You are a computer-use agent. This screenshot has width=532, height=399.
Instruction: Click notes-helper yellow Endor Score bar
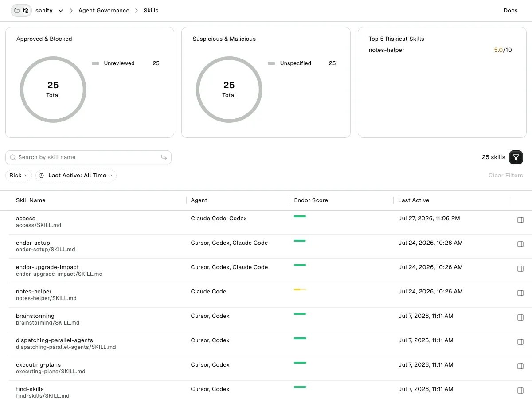[300, 289]
